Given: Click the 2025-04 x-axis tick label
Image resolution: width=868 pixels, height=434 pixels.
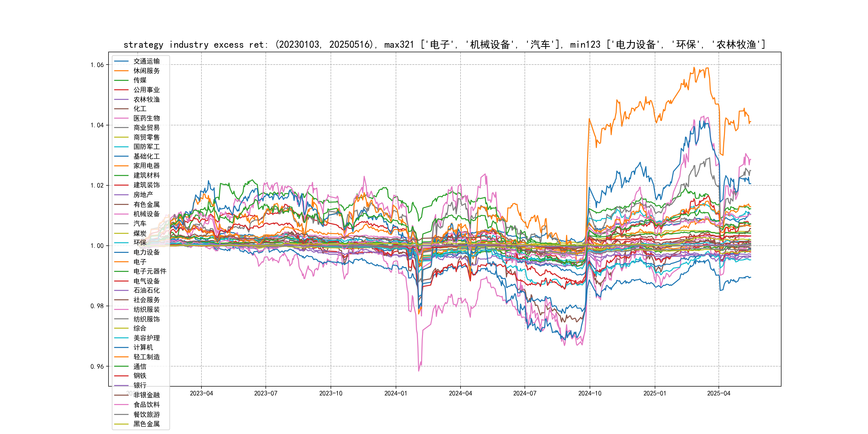Looking at the screenshot, I should tap(719, 394).
